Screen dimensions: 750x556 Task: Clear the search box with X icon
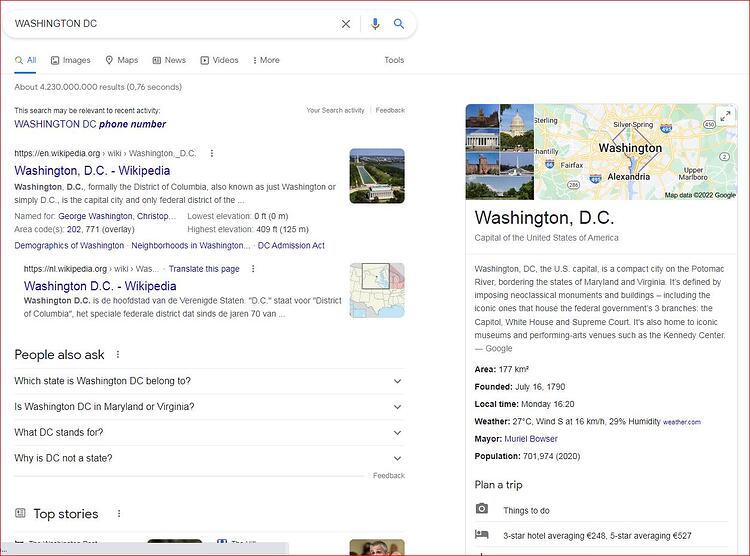pos(346,23)
